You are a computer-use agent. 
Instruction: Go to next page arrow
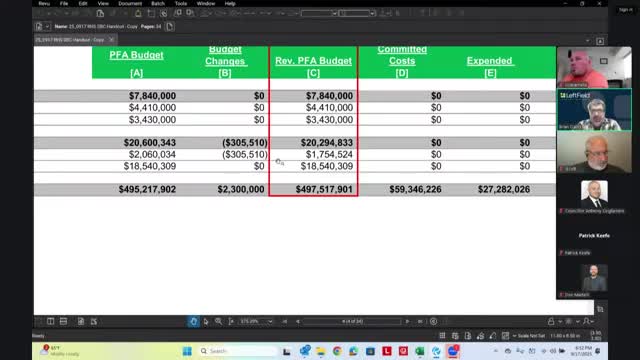pyautogui.click(x=407, y=322)
